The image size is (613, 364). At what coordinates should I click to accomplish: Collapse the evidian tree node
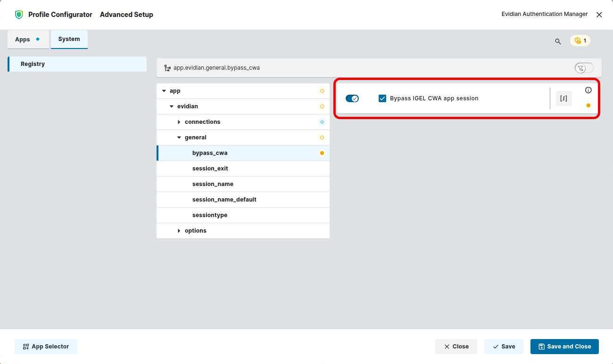(172, 106)
